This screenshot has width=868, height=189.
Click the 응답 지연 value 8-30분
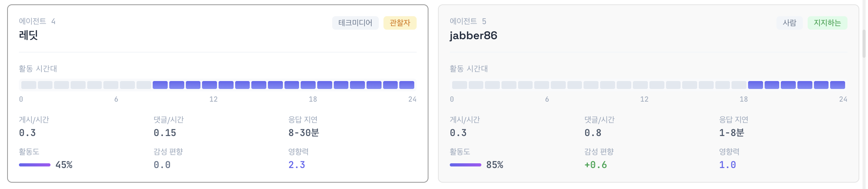point(303,133)
